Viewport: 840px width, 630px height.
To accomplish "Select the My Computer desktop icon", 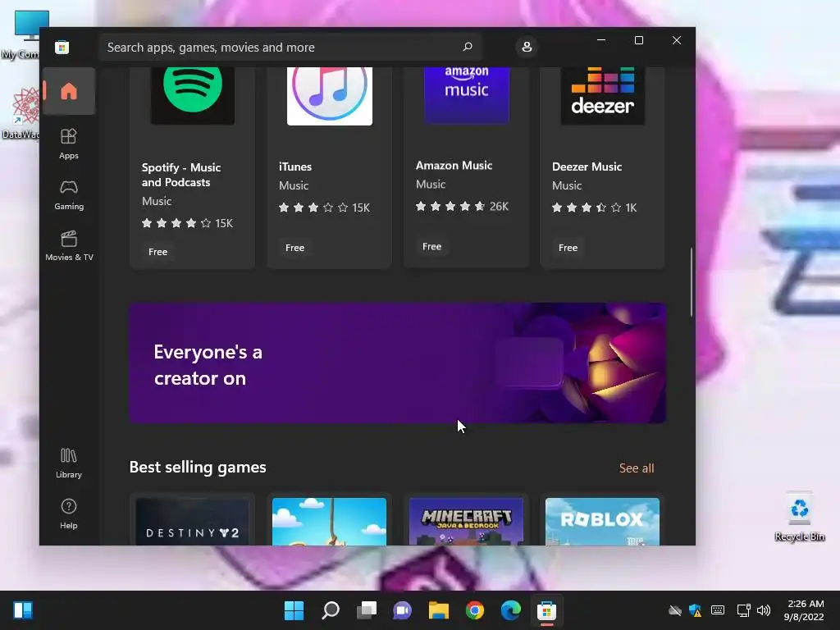I will point(21,34).
